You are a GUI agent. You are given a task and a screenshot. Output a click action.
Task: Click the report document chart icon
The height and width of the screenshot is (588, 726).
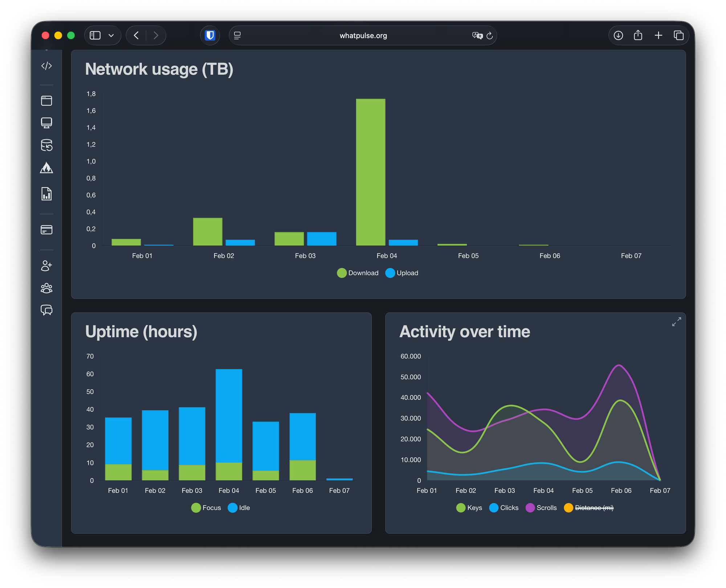pyautogui.click(x=46, y=194)
